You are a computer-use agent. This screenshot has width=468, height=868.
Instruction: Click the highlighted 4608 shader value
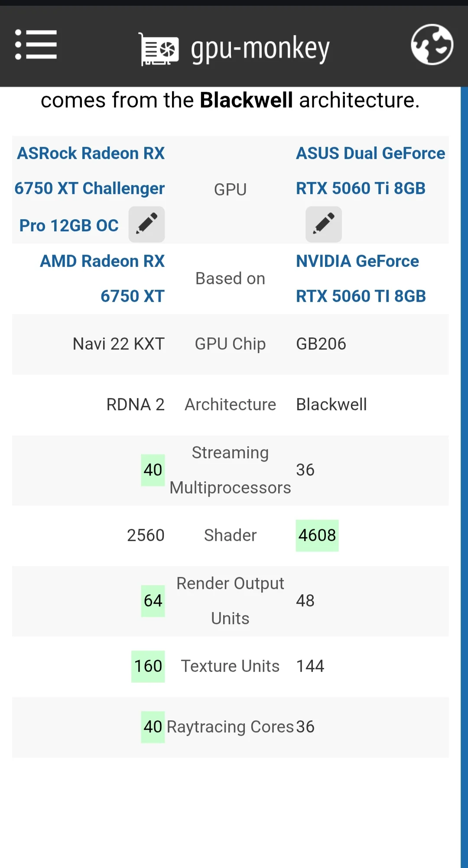[317, 535]
